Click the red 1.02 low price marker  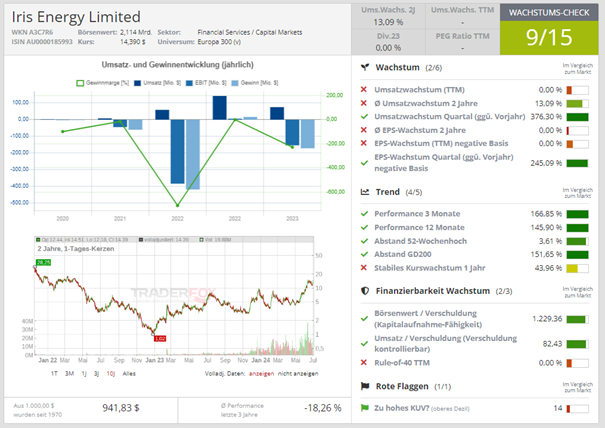click(160, 338)
